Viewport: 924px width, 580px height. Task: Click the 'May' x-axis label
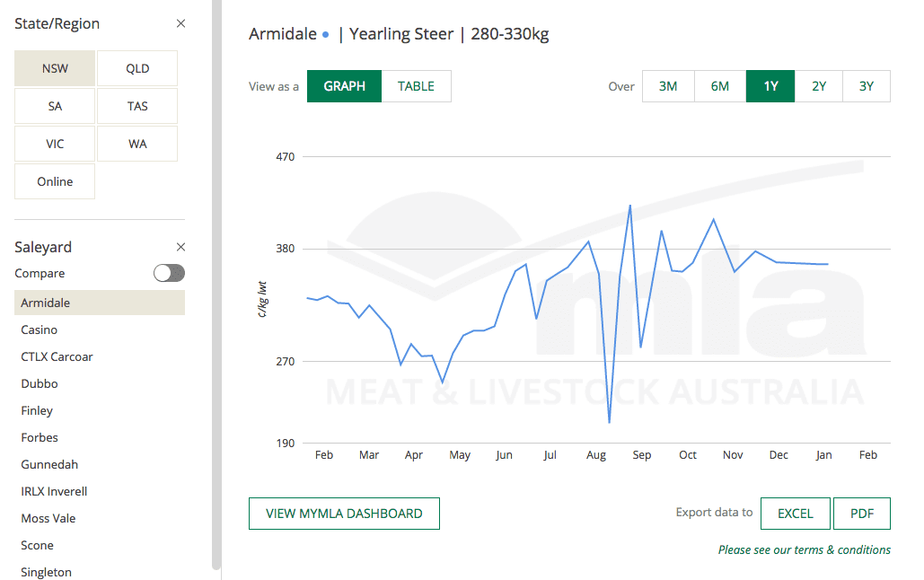[460, 455]
